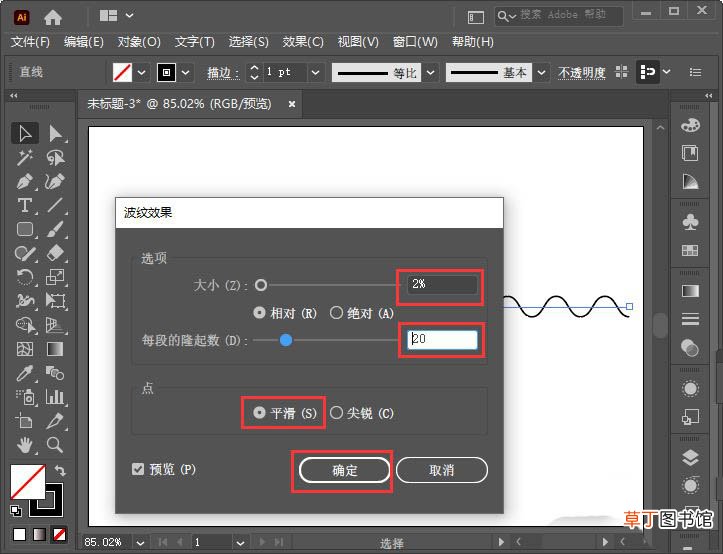Select the Mesh tool
Image resolution: width=723 pixels, height=554 pixels.
click(x=25, y=349)
